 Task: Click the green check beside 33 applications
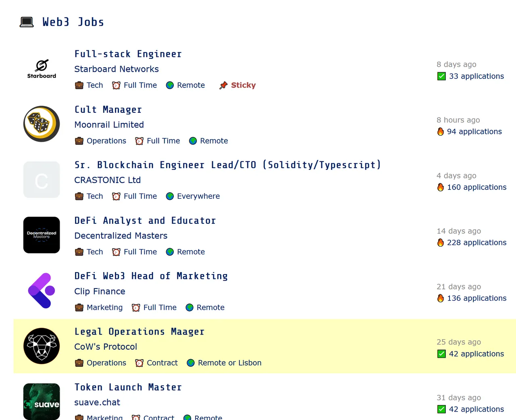coord(441,76)
